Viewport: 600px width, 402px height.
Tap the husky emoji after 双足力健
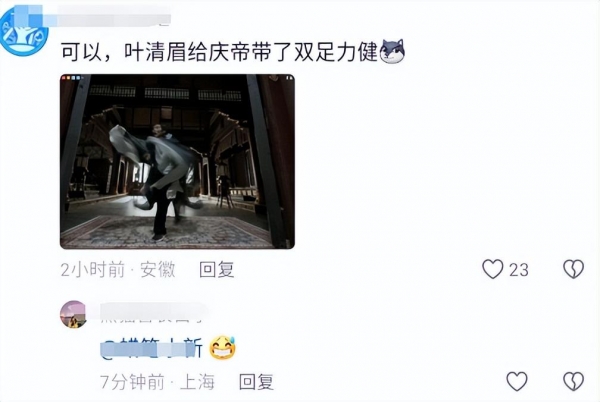click(x=392, y=51)
